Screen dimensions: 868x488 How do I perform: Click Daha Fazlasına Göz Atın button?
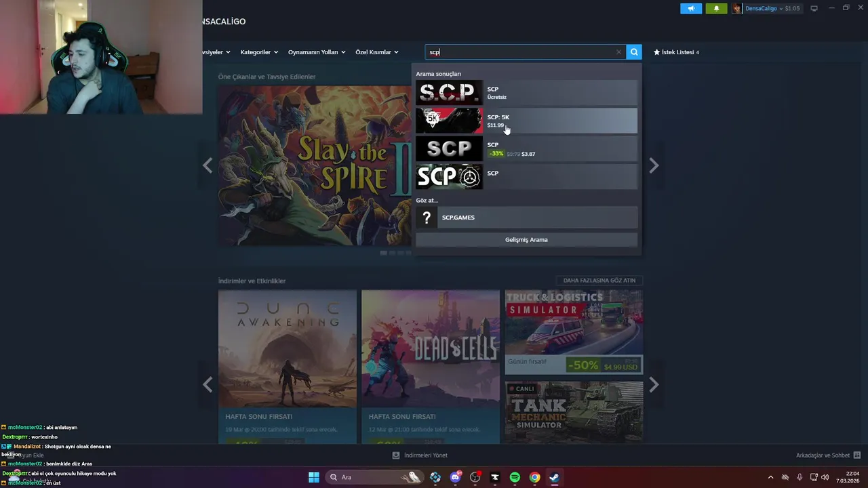599,281
